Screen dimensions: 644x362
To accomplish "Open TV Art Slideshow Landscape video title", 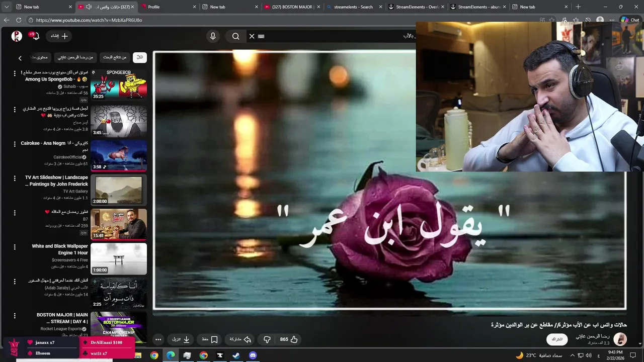I will click(56, 180).
